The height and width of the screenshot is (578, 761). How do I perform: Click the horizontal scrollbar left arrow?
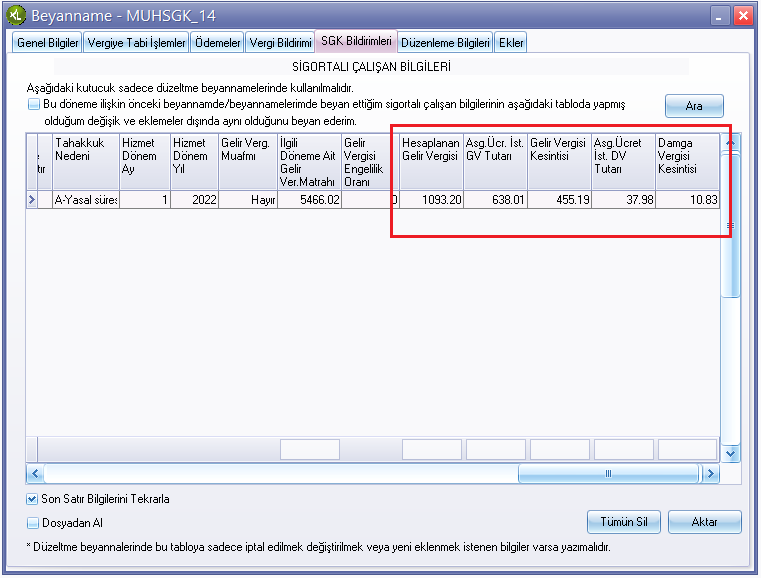point(33,474)
